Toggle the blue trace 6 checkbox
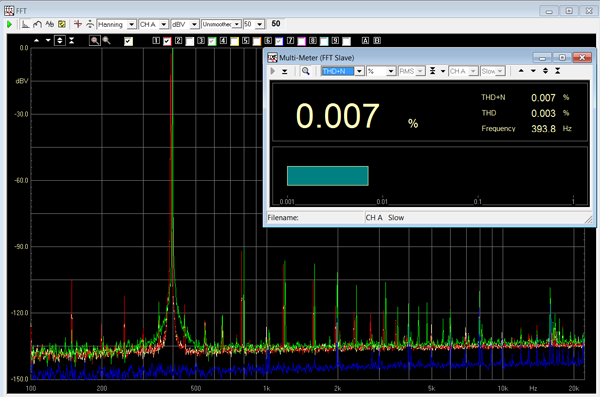The width and height of the screenshot is (600, 397). tap(279, 41)
